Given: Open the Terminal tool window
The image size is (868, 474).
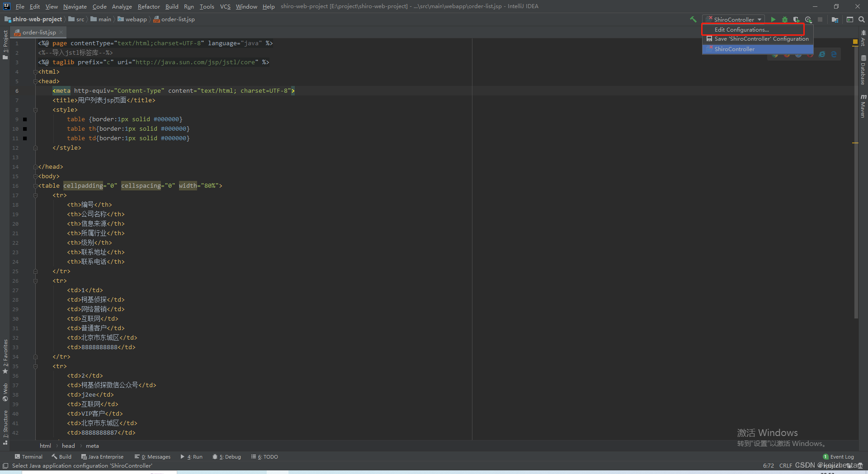Looking at the screenshot, I should tap(28, 457).
